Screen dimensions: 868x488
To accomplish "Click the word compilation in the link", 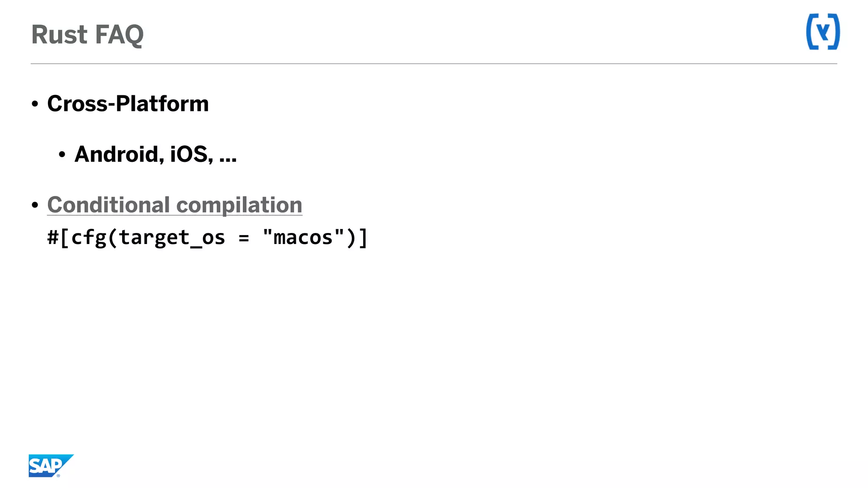I will tap(239, 206).
